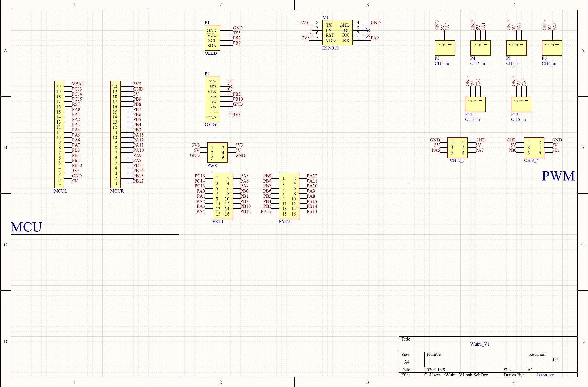Image resolution: width=588 pixels, height=387 pixels.
Task: Select the EXT1 header component
Action: click(223, 196)
